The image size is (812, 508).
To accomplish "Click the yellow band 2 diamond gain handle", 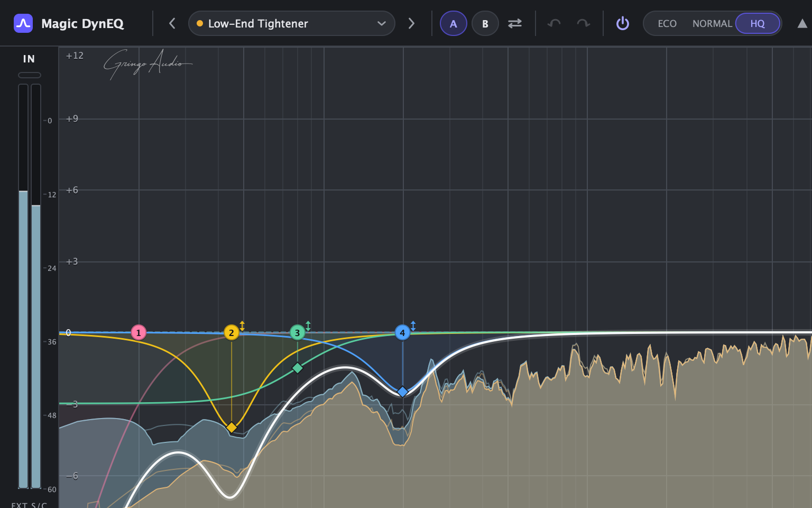I will coord(232,427).
